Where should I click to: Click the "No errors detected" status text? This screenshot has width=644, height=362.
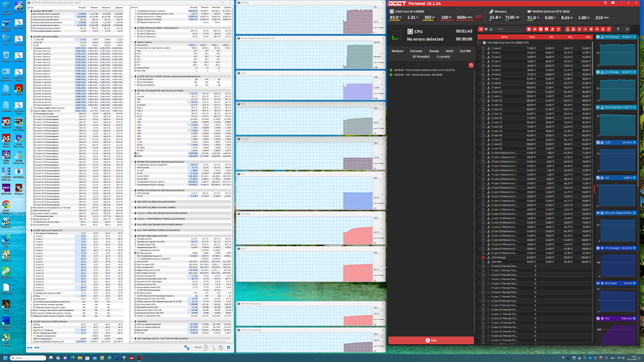[425, 39]
